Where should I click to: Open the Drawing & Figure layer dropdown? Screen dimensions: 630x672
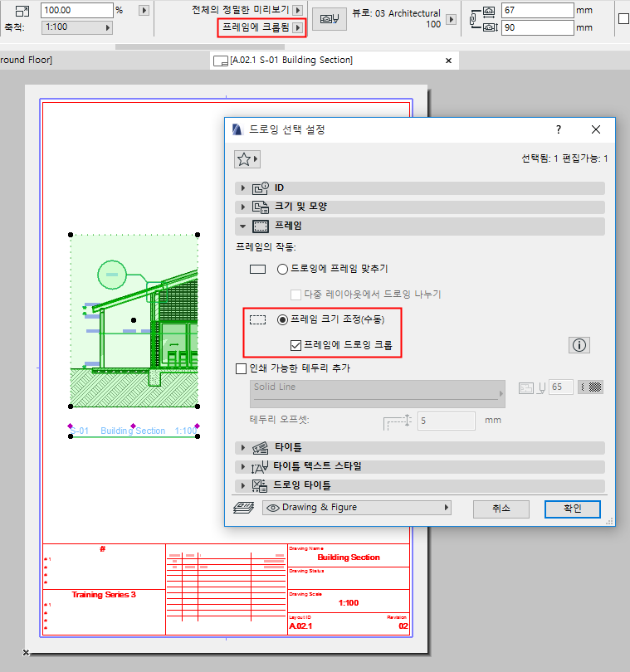(x=356, y=508)
